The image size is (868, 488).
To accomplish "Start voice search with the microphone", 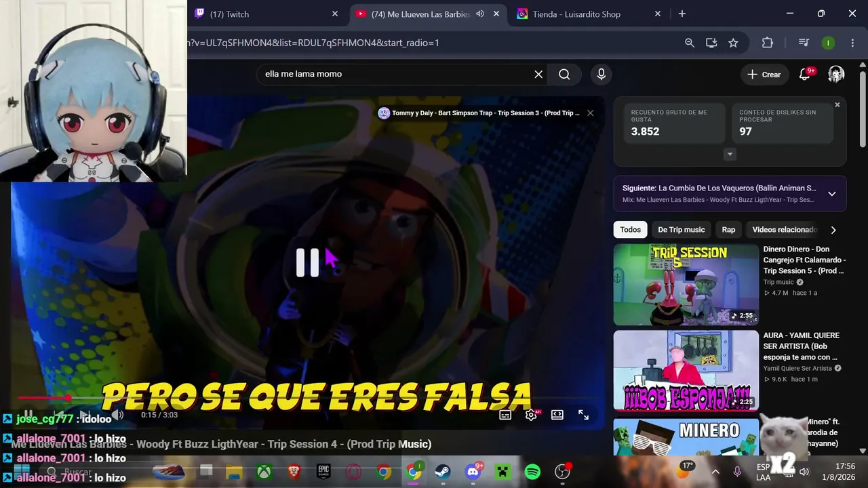I will tap(601, 75).
